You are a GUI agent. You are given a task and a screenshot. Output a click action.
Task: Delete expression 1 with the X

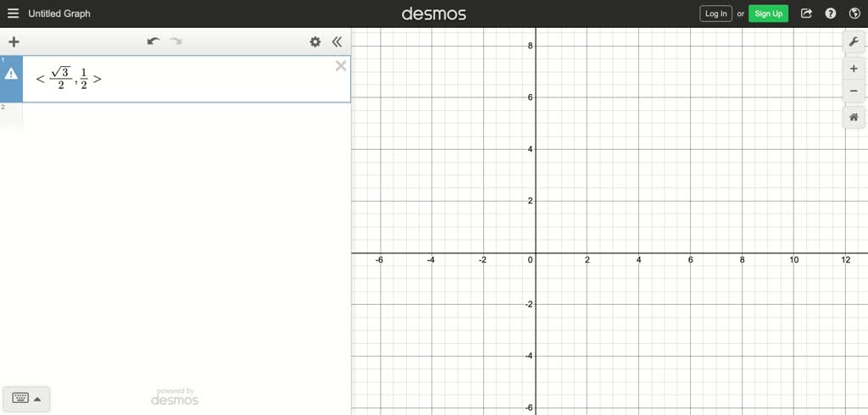pos(341,66)
